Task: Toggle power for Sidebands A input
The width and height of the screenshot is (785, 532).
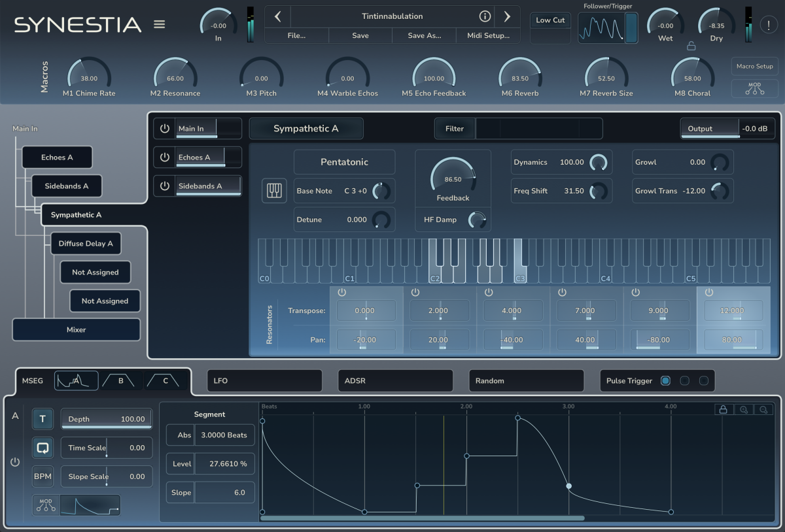Action: point(164,186)
